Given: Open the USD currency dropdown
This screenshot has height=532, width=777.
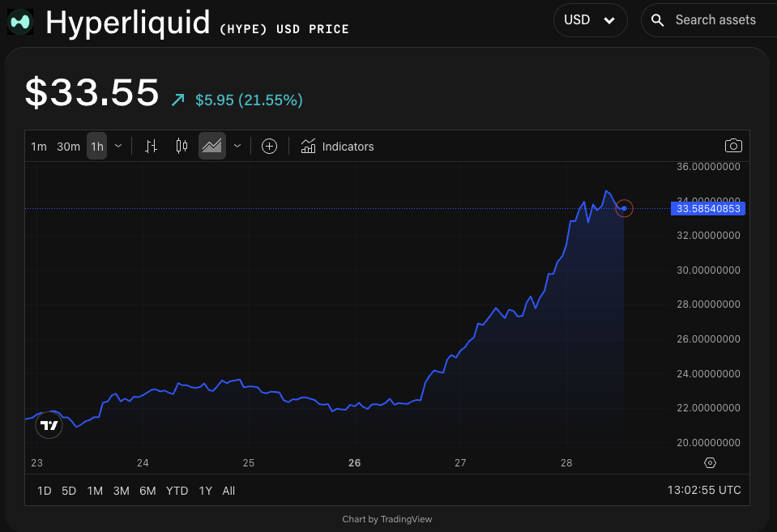Looking at the screenshot, I should point(590,20).
